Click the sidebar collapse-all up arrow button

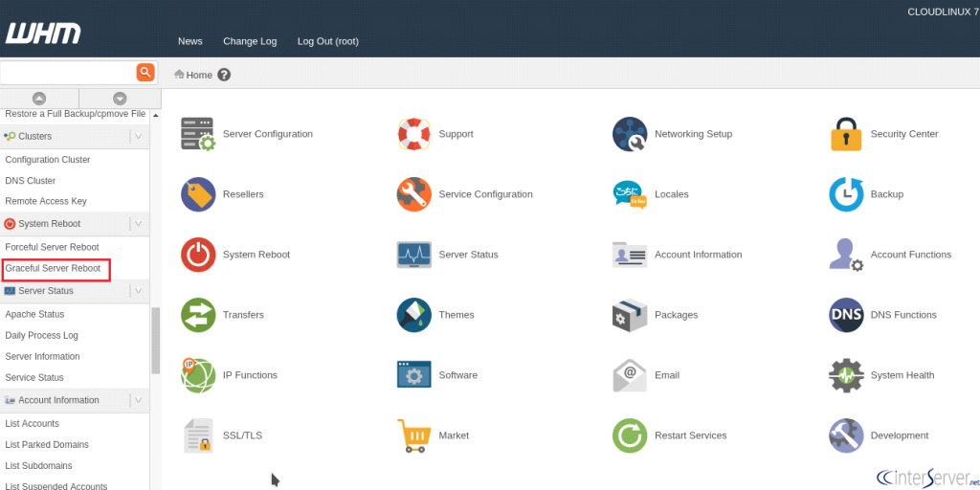point(39,99)
